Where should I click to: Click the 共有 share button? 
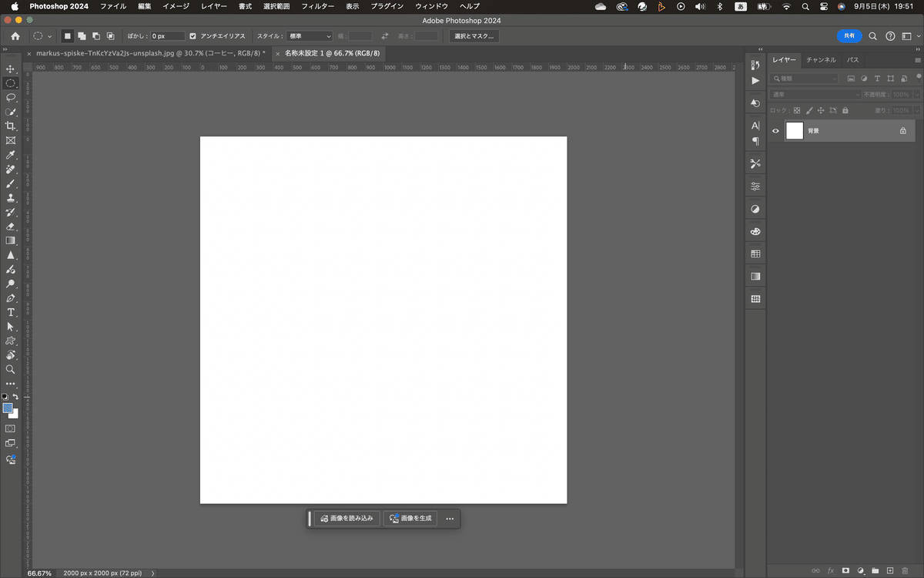(x=849, y=35)
